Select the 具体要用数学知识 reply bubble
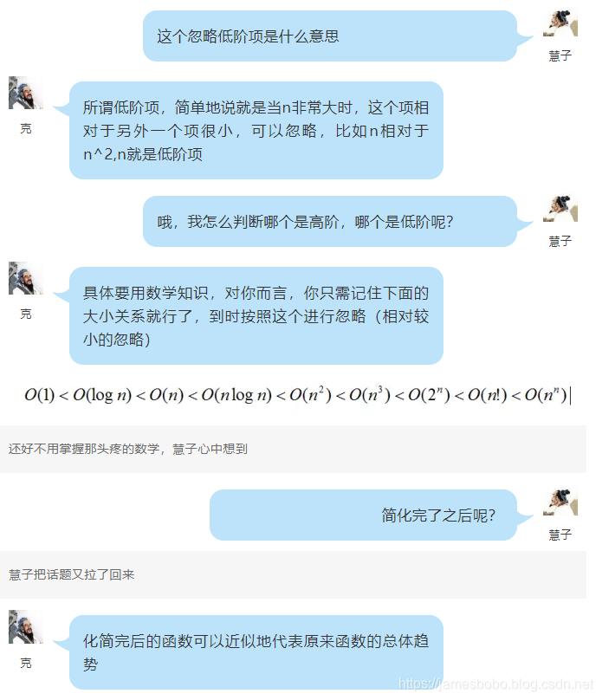The image size is (602, 700). tap(256, 315)
